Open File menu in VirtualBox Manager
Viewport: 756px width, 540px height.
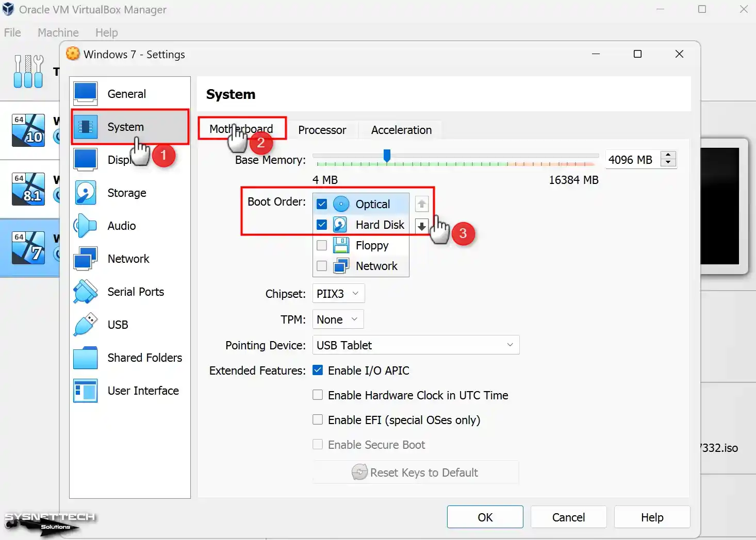(x=12, y=32)
